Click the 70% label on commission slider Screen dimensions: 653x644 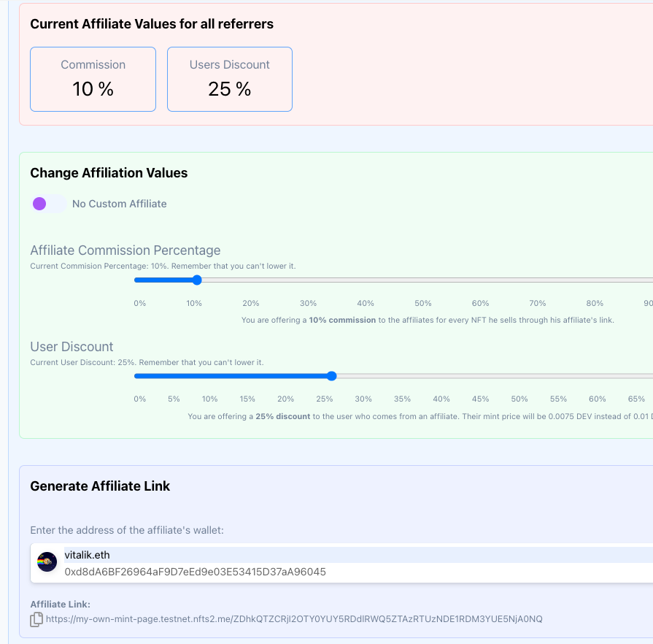(538, 303)
